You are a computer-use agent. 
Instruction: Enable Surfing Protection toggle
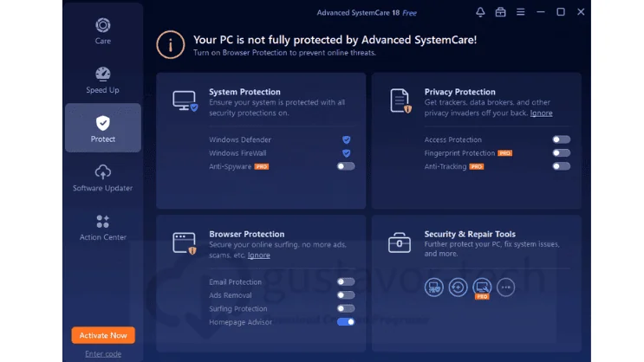tap(346, 308)
